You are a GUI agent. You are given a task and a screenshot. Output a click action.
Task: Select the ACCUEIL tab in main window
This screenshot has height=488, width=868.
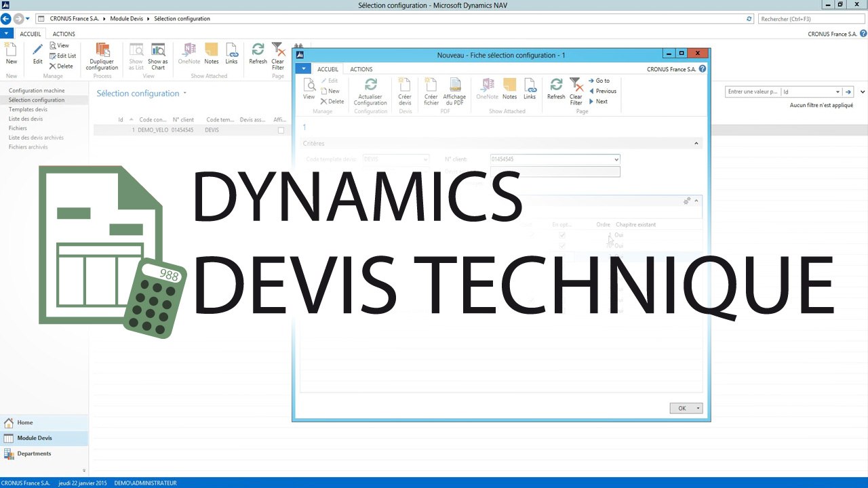click(x=31, y=34)
